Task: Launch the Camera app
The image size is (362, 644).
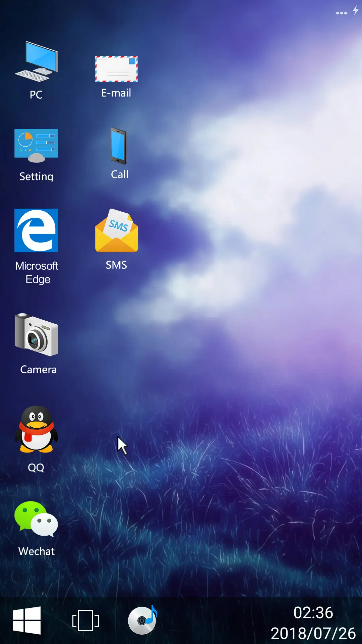Action: tap(36, 334)
